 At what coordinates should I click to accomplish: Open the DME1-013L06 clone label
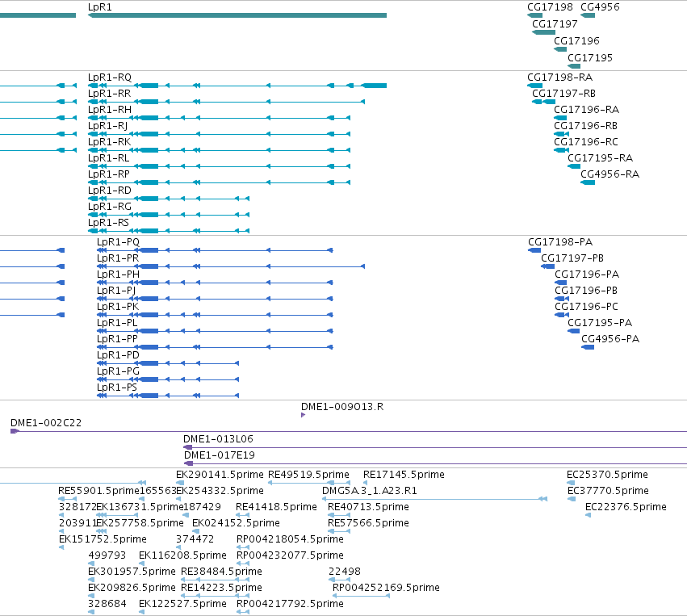click(x=218, y=439)
